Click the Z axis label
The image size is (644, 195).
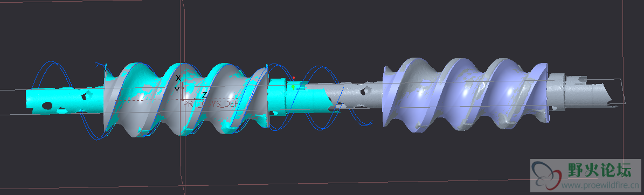tap(204, 95)
